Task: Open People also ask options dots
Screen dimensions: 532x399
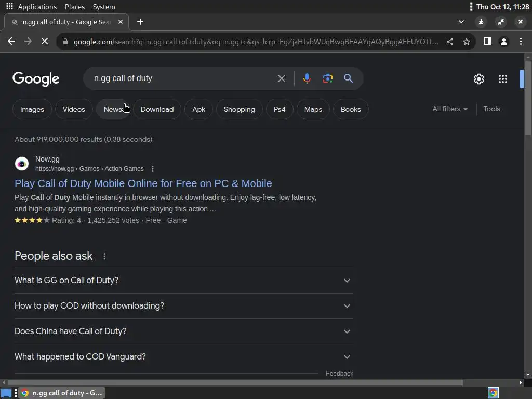Action: pyautogui.click(x=104, y=256)
